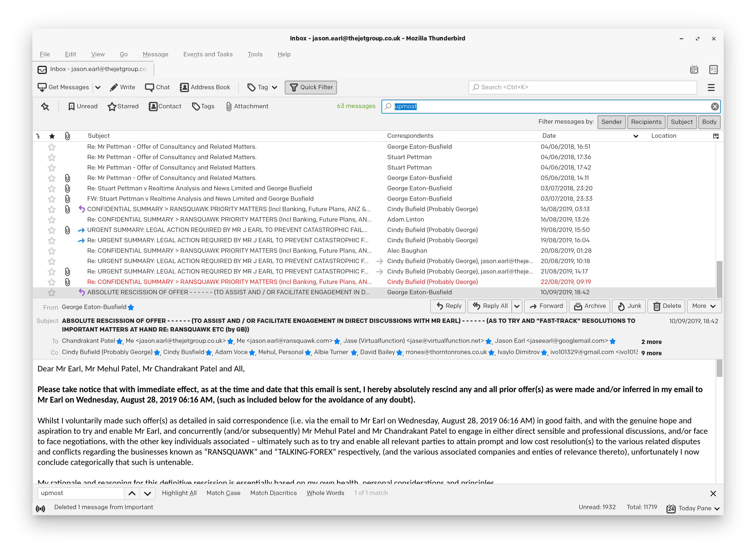
Task: Click Reply All button
Action: [x=489, y=306]
